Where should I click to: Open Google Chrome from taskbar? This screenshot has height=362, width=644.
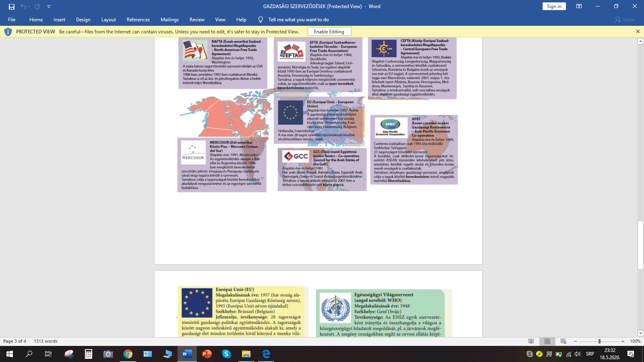point(128,354)
